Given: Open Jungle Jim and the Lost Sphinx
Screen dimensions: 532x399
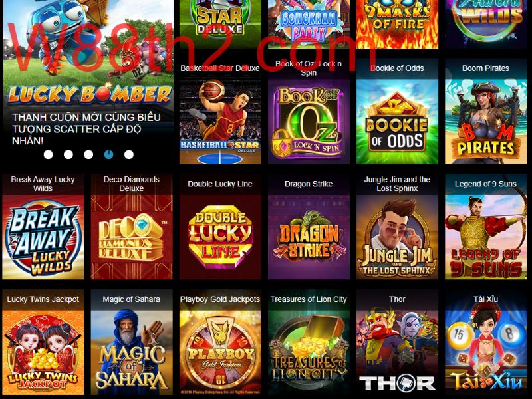Looking at the screenshot, I should pos(397,237).
